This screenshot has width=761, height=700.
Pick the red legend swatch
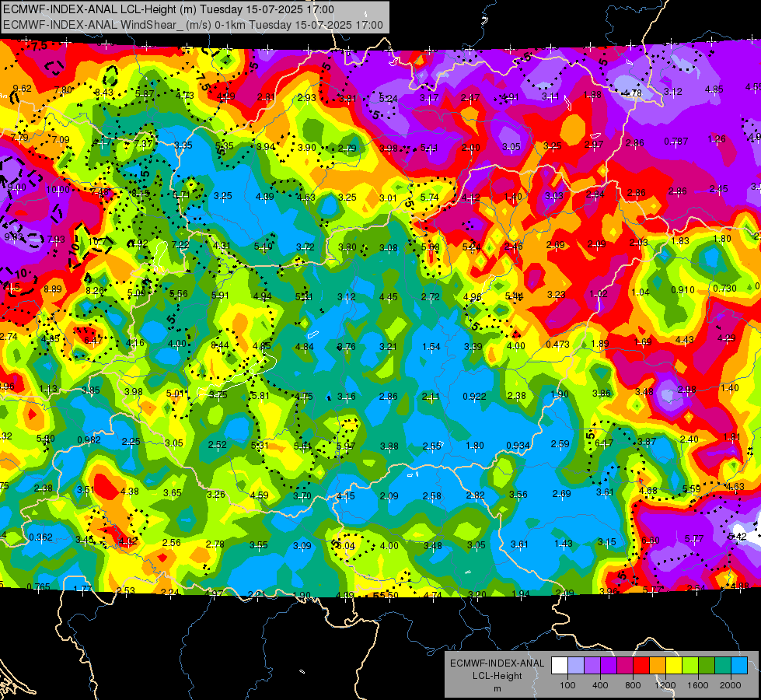click(x=641, y=666)
